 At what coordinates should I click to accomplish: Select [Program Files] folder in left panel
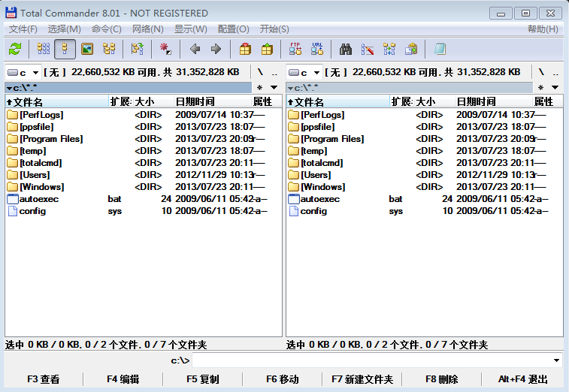(x=144, y=139)
